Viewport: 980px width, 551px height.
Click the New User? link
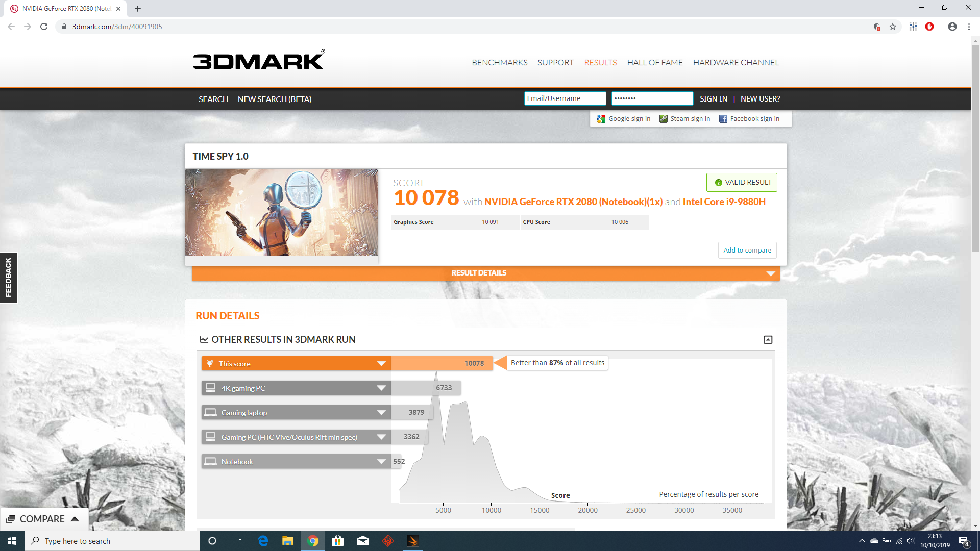[760, 99]
